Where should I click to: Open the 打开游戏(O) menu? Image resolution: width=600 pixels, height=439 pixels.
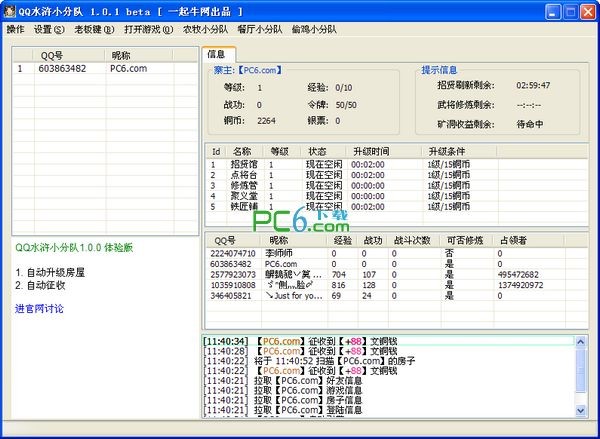point(149,29)
